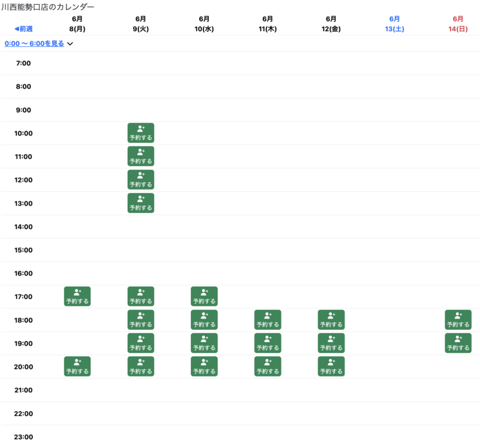Viewport: 480px width, 448px height.
Task: Reserve June 10 Wednesday 18:00 slot
Action: pyautogui.click(x=204, y=320)
